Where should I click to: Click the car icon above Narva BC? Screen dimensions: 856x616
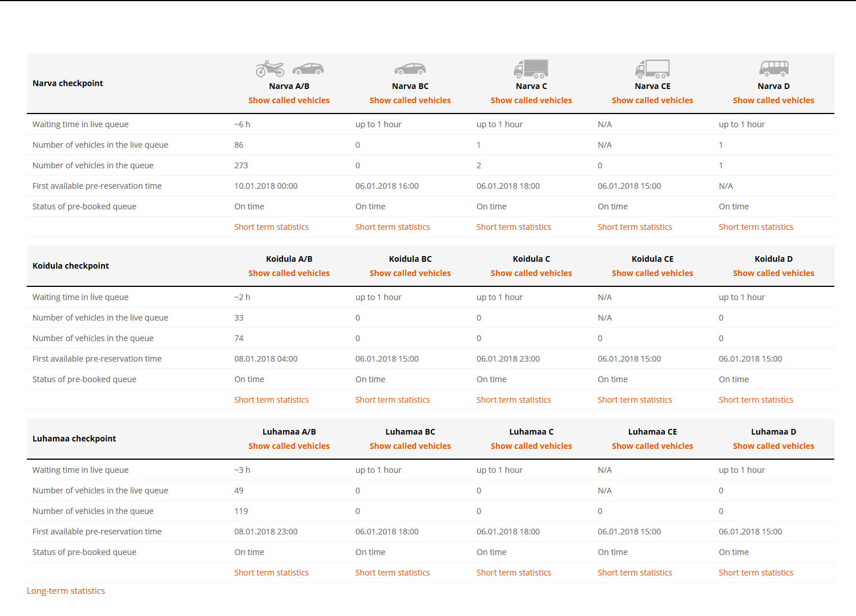(x=410, y=69)
